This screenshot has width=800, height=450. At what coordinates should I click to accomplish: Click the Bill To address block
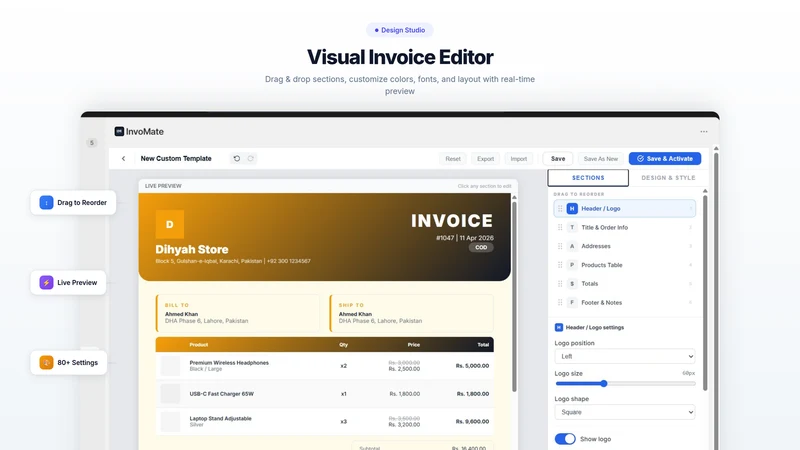pyautogui.click(x=238, y=313)
